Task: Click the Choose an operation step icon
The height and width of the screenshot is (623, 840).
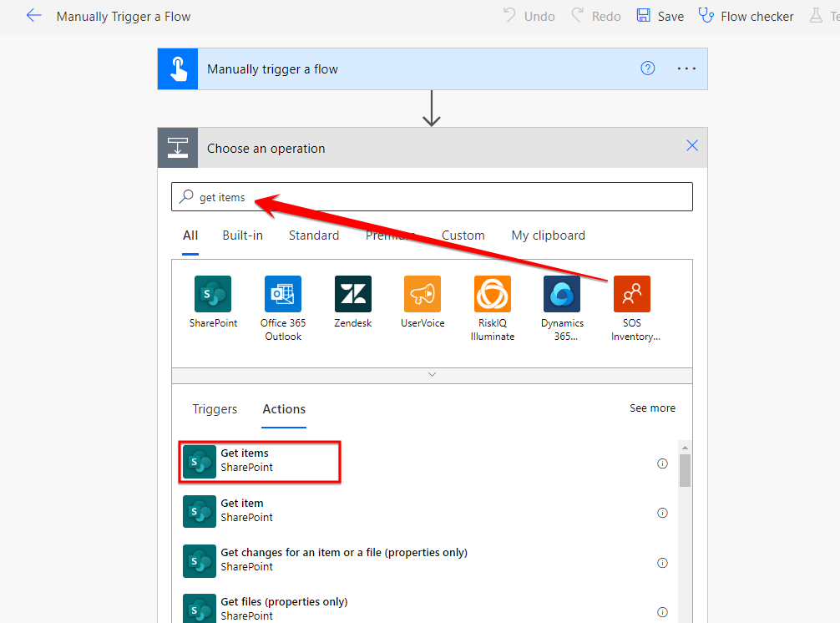Action: point(178,148)
